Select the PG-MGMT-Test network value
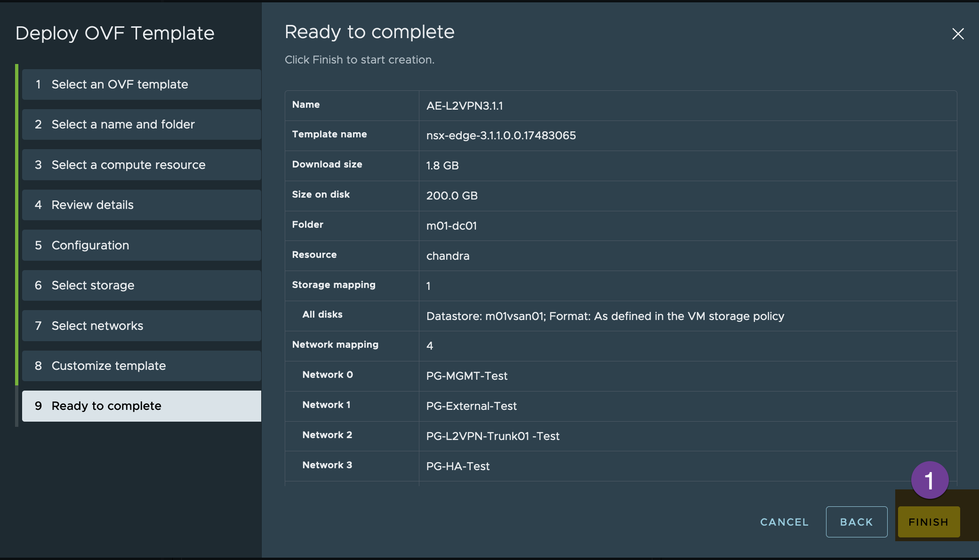The height and width of the screenshot is (560, 979). coord(466,376)
